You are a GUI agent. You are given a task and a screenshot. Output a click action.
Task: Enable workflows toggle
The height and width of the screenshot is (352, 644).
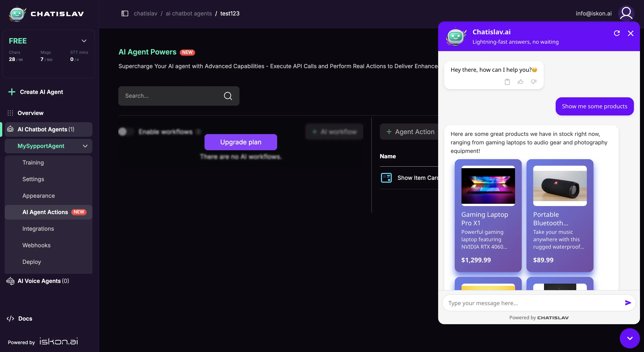(126, 132)
